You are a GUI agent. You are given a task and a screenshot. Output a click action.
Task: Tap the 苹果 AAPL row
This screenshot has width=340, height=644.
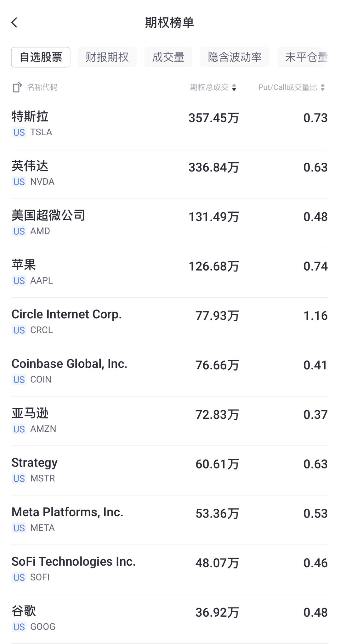click(170, 272)
